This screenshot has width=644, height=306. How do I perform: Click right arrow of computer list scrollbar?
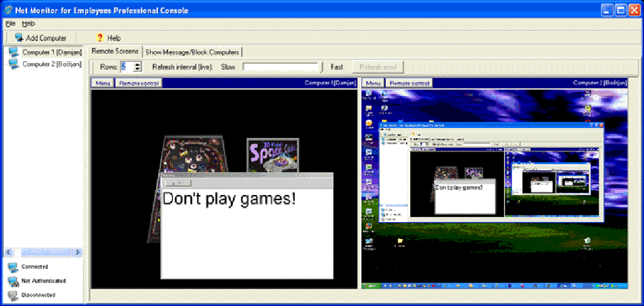pos(78,252)
